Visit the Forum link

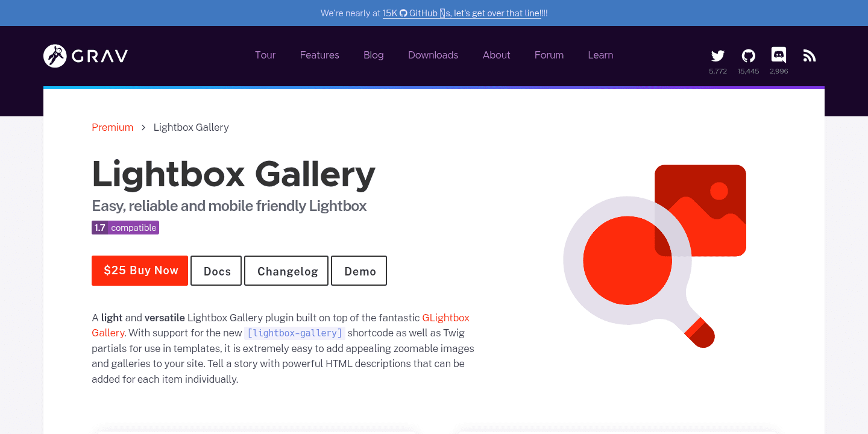pyautogui.click(x=549, y=55)
